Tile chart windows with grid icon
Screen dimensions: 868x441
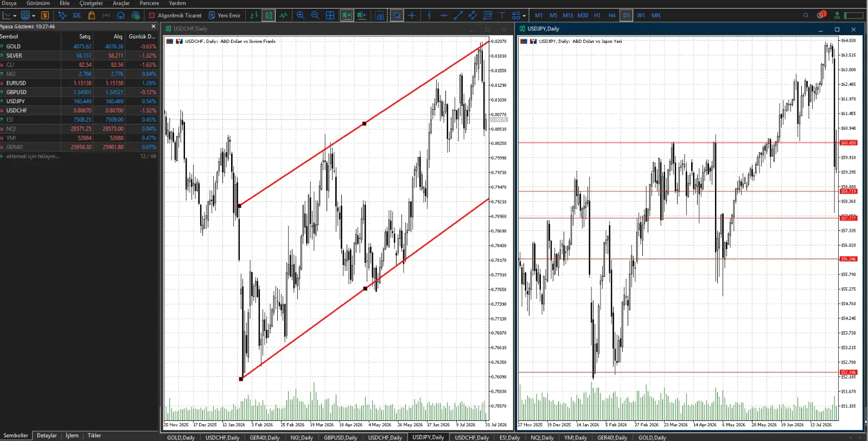pyautogui.click(x=330, y=15)
